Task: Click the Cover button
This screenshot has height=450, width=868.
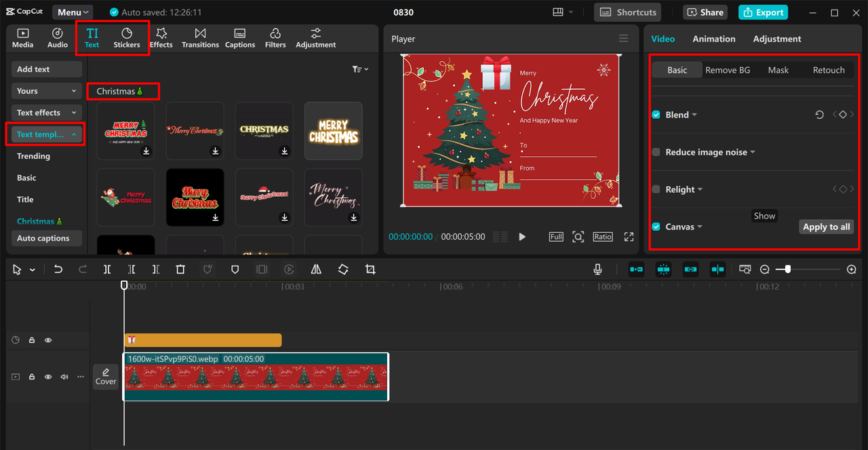Action: [x=106, y=377]
